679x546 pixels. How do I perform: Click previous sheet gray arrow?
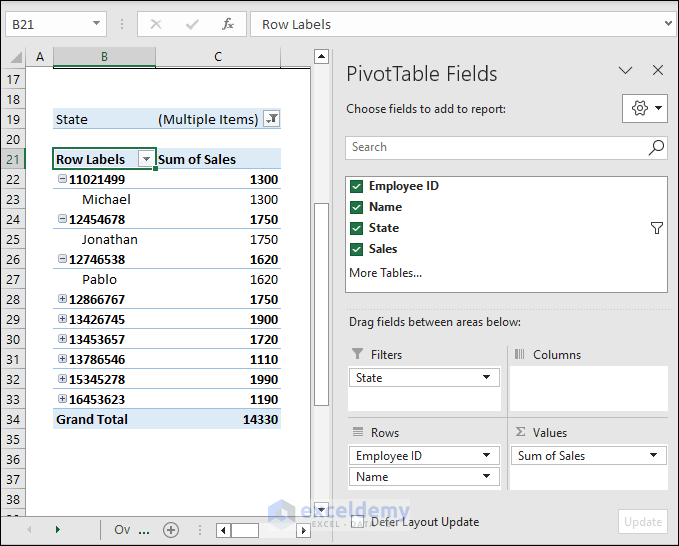click(29, 530)
